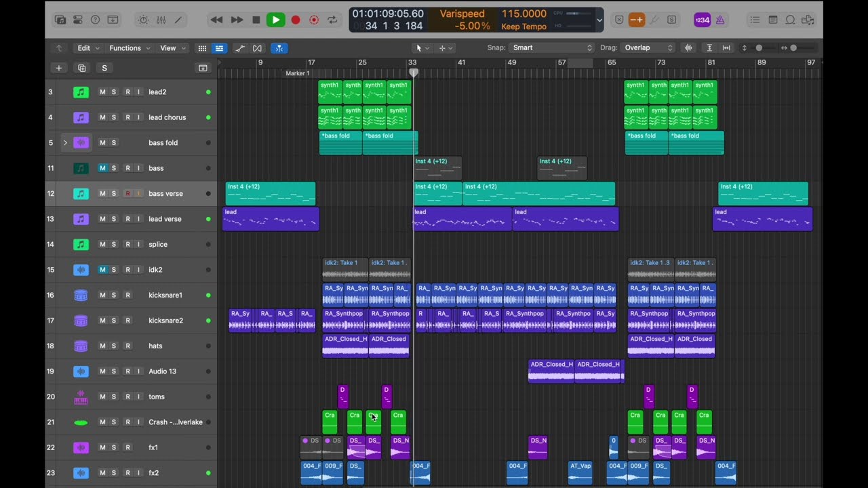The width and height of the screenshot is (868, 488).
Task: Open the Drag Overlap dropdown
Action: click(x=648, y=47)
